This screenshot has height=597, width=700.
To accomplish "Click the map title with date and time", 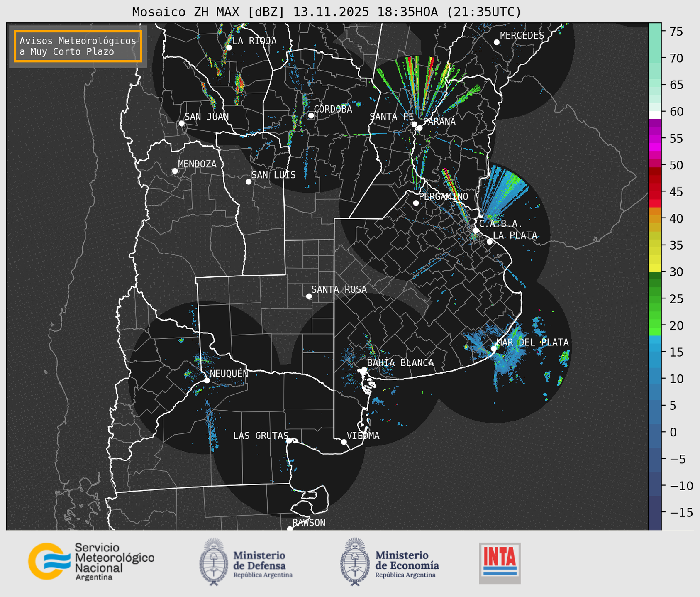I will coord(326,12).
